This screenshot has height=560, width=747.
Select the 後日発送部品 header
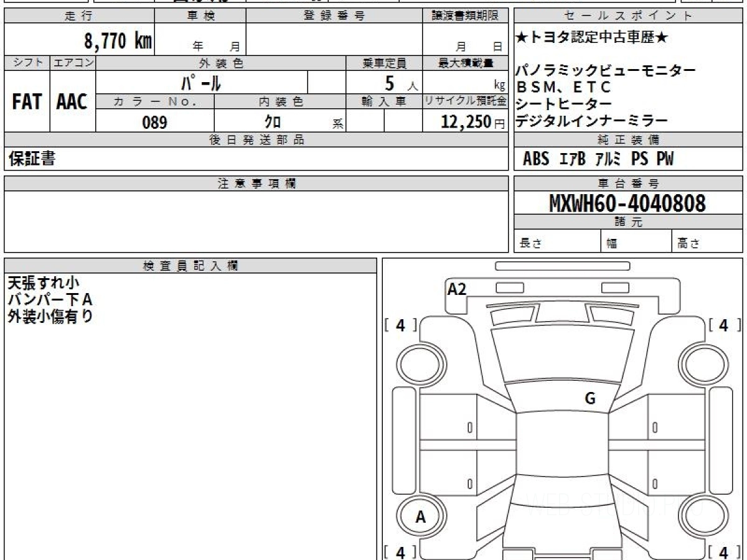(256, 140)
